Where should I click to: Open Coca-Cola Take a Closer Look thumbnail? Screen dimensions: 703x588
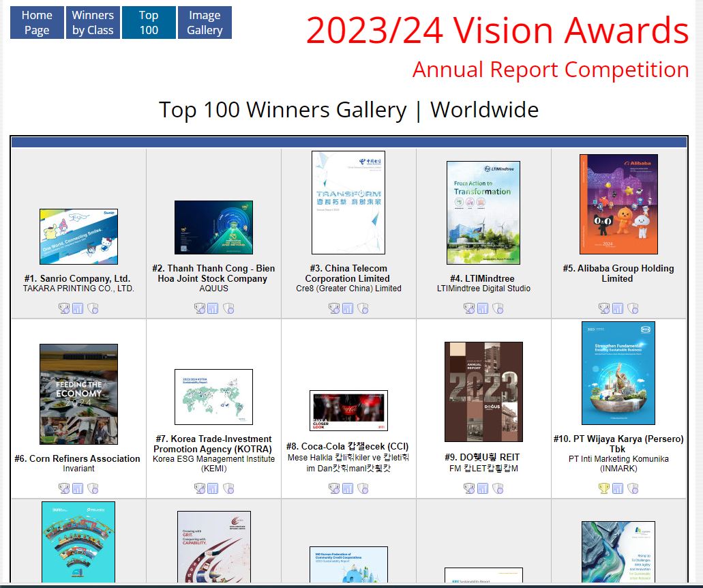(x=348, y=411)
